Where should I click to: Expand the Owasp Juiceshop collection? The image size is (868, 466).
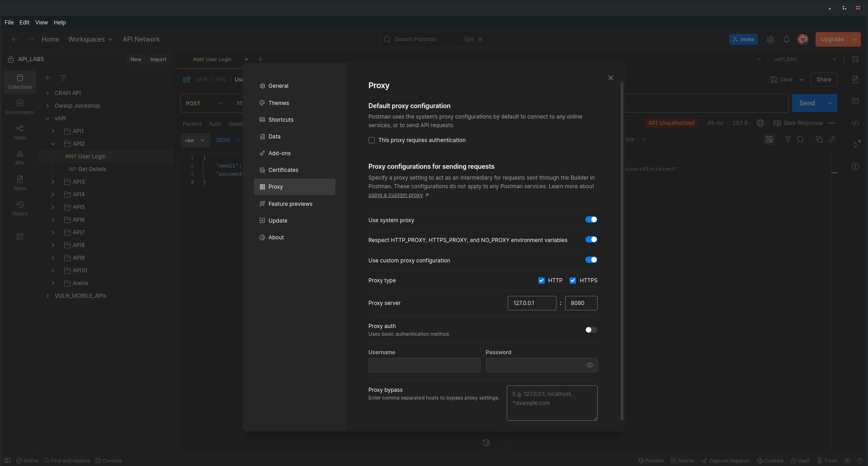tap(47, 106)
